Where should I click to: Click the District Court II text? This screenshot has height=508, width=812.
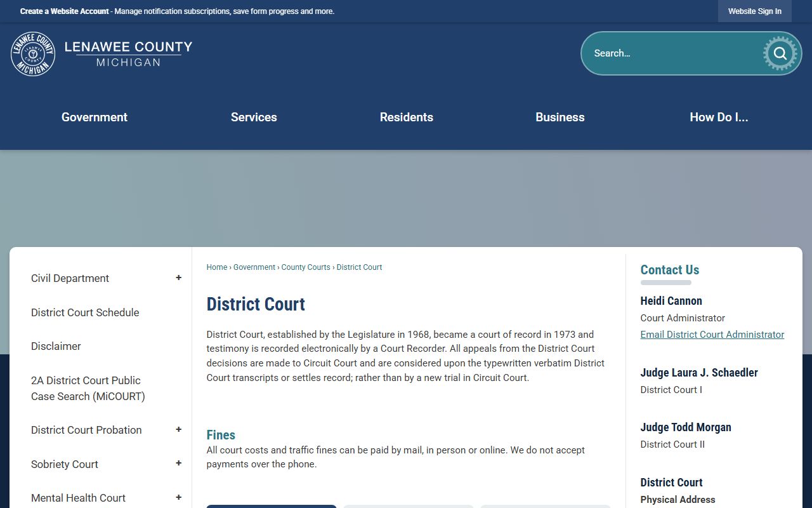click(x=672, y=444)
